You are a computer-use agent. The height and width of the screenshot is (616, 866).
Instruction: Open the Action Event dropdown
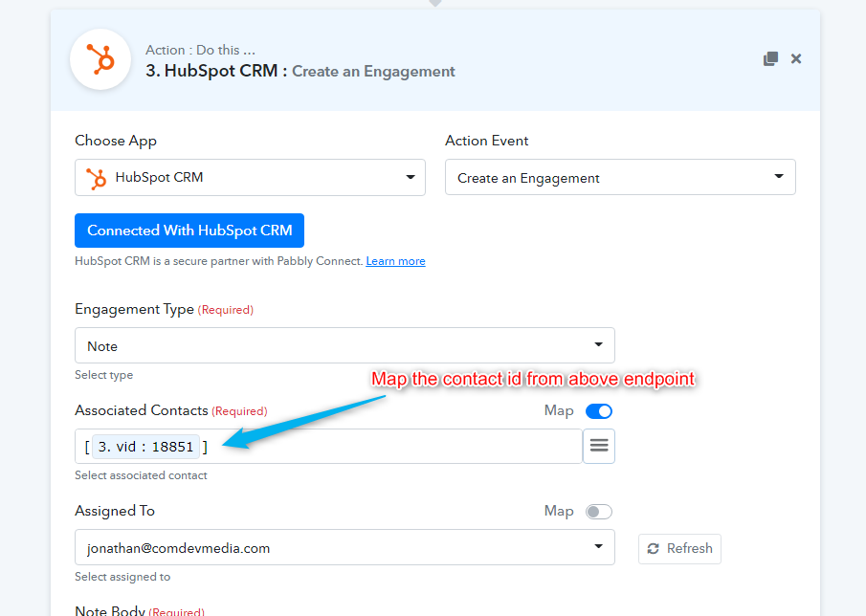tap(620, 177)
